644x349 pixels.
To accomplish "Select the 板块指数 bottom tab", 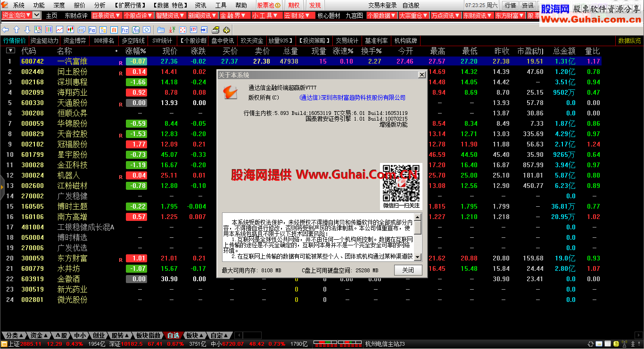I will pos(148,335).
